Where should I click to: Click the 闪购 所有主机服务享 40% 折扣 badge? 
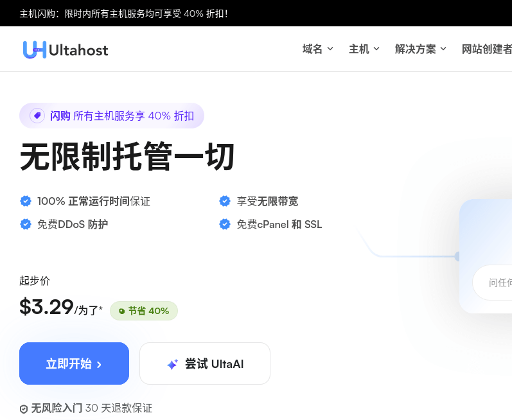coord(112,116)
